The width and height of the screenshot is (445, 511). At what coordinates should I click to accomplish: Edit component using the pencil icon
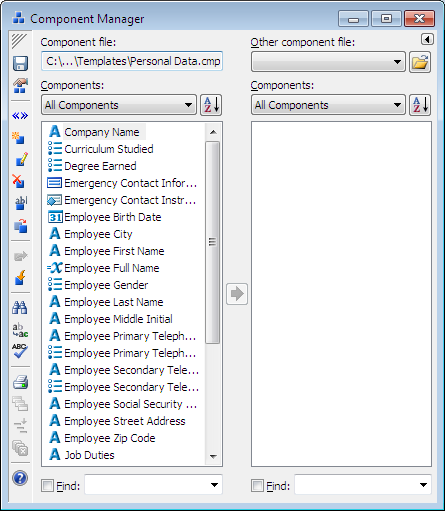pos(21,159)
